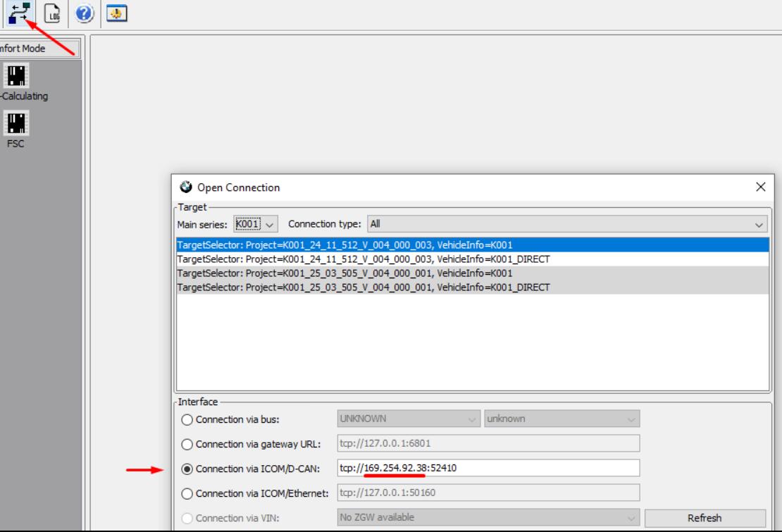Viewport: 782px width, 532px height.
Task: Open the Connection type All dropdown
Action: 567,224
